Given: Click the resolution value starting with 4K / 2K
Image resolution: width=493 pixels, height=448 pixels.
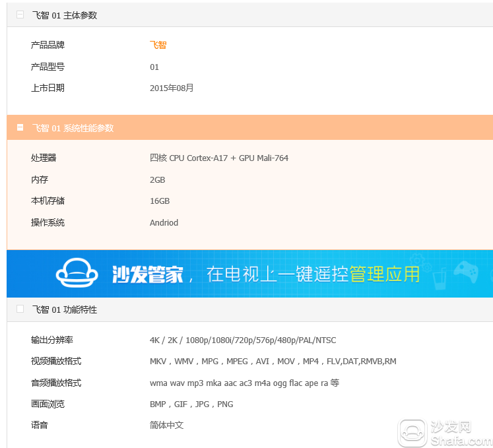Looking at the screenshot, I should pyautogui.click(x=243, y=340).
